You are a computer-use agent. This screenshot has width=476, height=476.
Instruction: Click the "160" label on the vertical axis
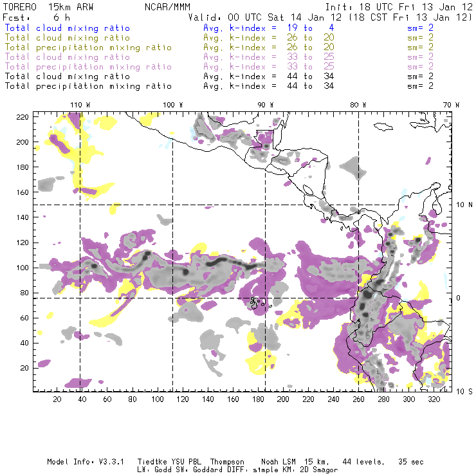coord(23,192)
